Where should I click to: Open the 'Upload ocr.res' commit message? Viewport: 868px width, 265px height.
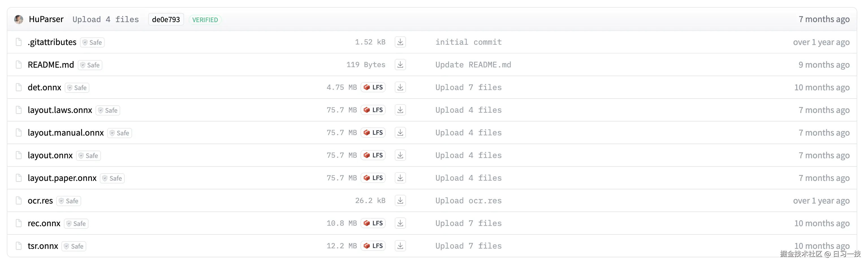pos(468,200)
